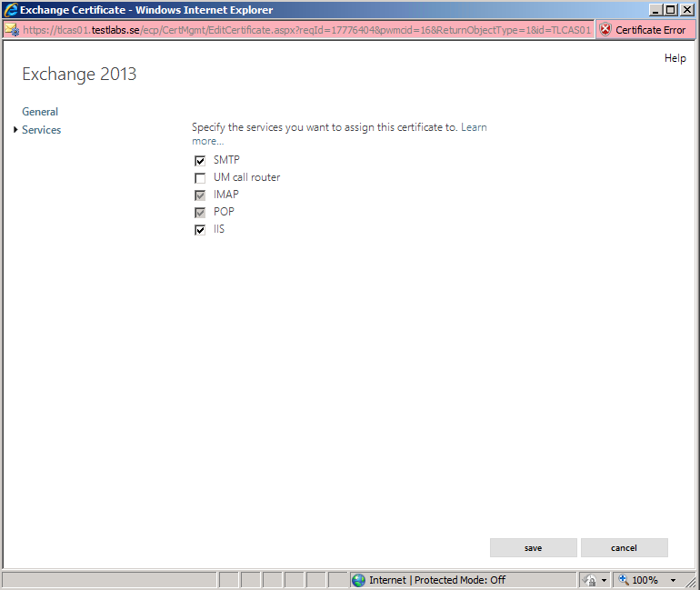The width and height of the screenshot is (700, 590).
Task: Follow the Learn more link
Action: click(x=474, y=127)
